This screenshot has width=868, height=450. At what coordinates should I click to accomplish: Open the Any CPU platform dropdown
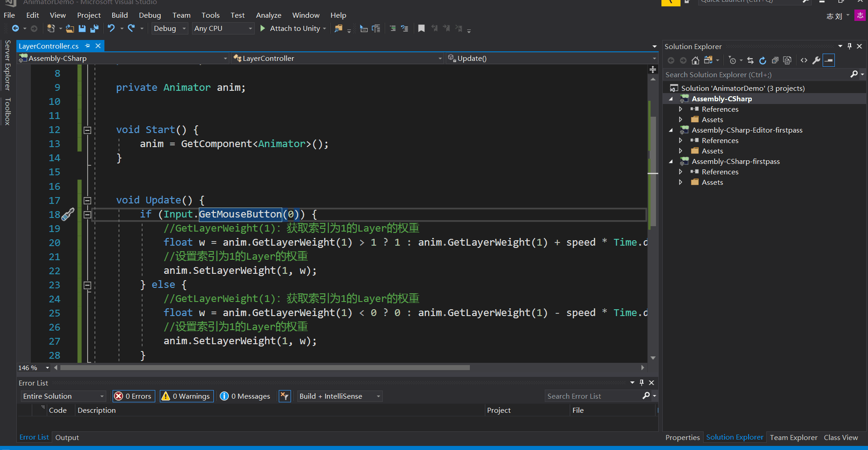tap(222, 29)
